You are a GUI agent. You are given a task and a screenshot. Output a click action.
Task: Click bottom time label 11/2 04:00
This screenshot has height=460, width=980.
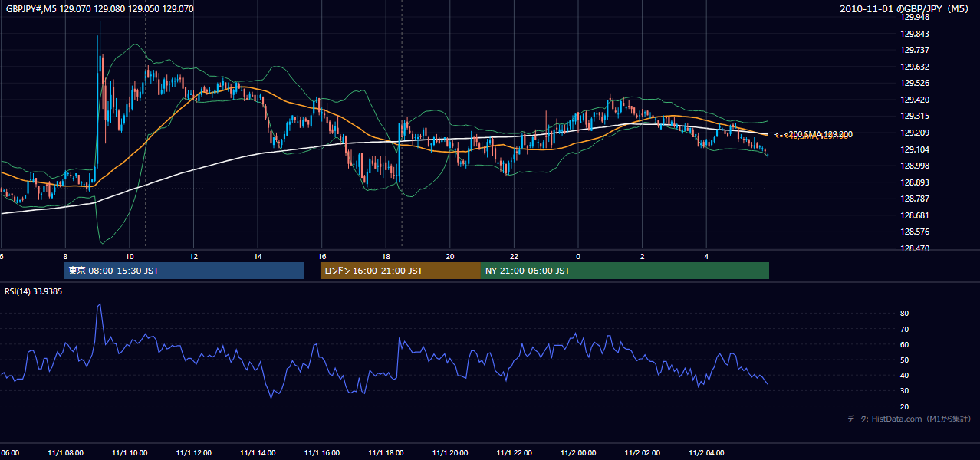pyautogui.click(x=706, y=453)
